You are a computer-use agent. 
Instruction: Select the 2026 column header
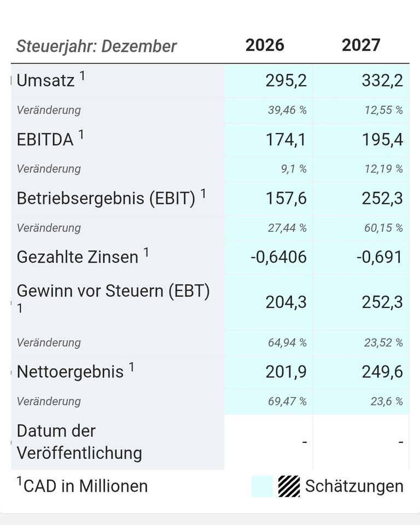(265, 45)
